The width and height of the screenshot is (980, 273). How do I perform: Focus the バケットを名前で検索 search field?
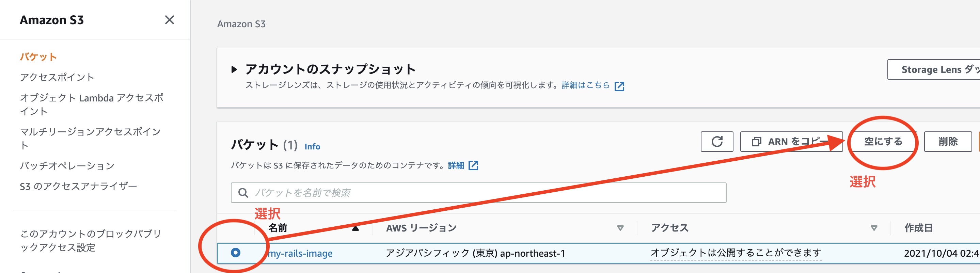[x=478, y=193]
